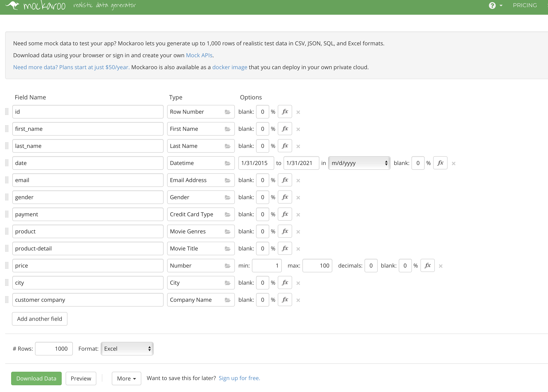
Task: Remove the id field
Action: point(298,112)
